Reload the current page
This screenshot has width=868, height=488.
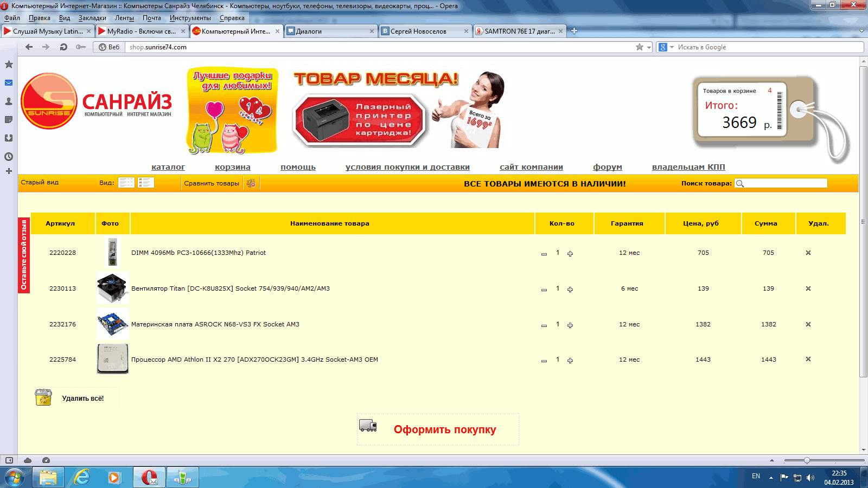click(63, 47)
